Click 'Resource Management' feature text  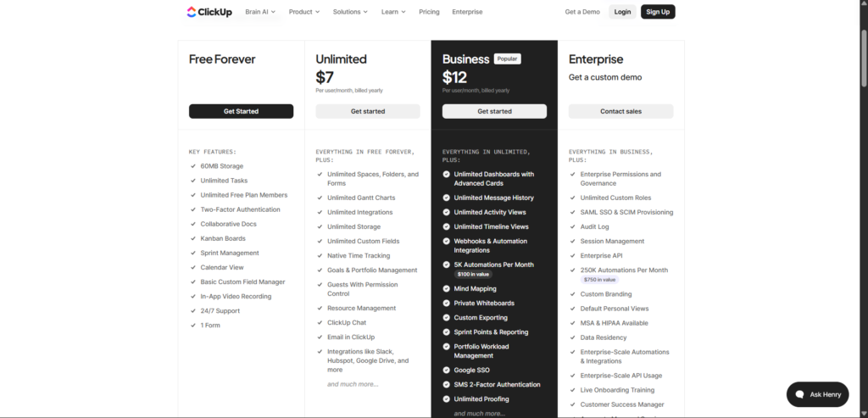click(361, 308)
